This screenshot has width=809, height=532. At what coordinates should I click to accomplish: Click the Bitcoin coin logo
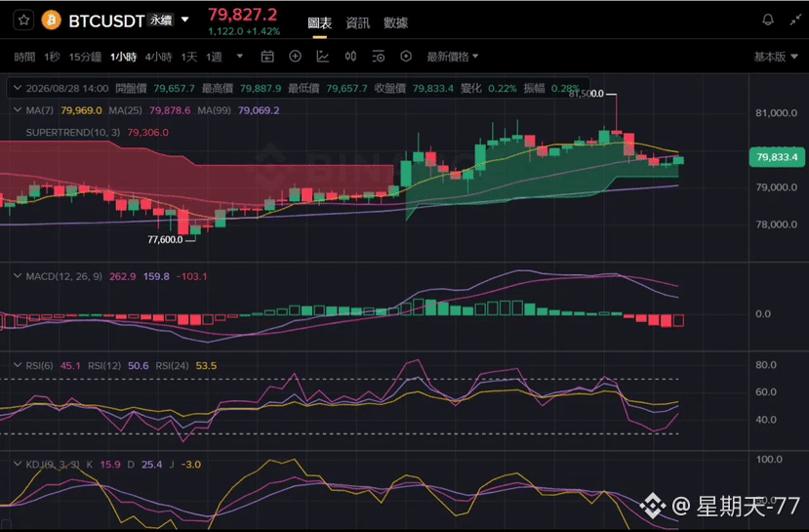(51, 20)
